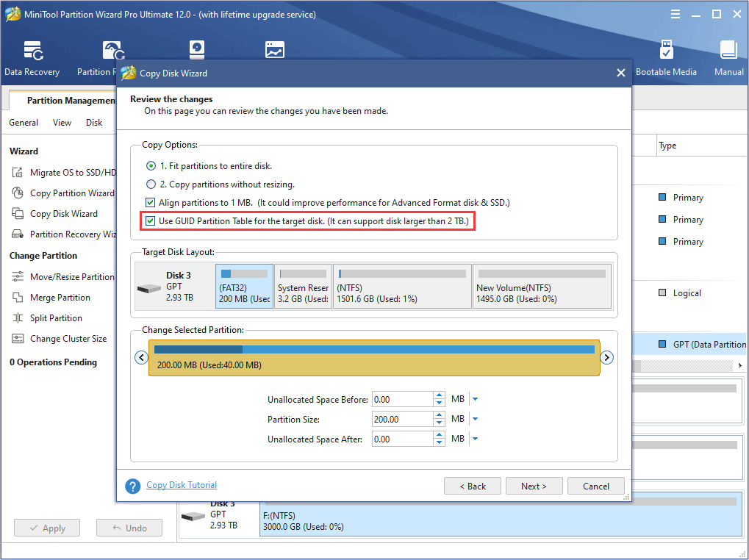This screenshot has height=560, width=749.
Task: Click the Apply button
Action: [47, 528]
